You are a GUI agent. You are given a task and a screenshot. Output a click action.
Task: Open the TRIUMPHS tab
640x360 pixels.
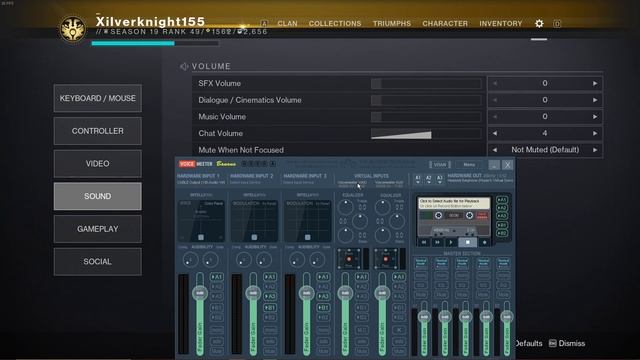(x=392, y=24)
